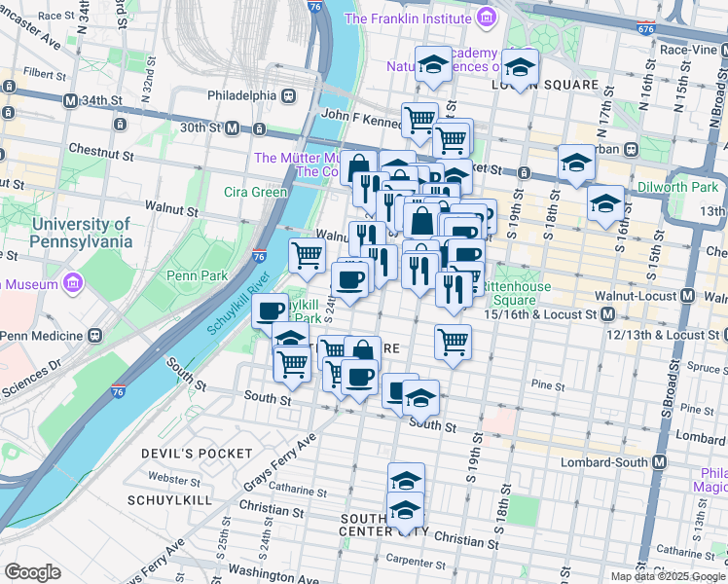Click the Penn Museum purple icon
This screenshot has height=584, width=728.
(73, 282)
